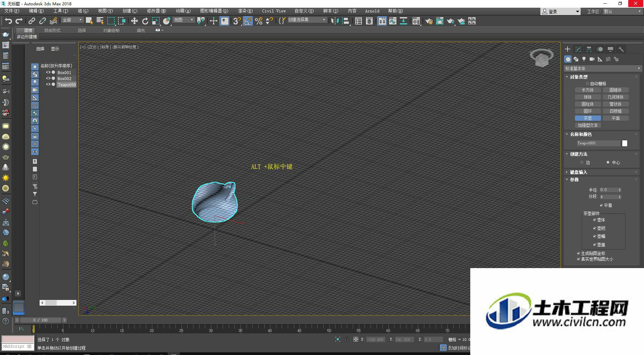
Task: Click the 长方体 create button
Action: click(x=588, y=90)
